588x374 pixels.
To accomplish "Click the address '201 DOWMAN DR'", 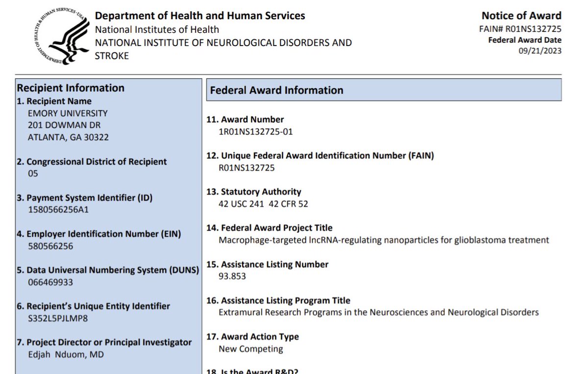I will point(64,125).
